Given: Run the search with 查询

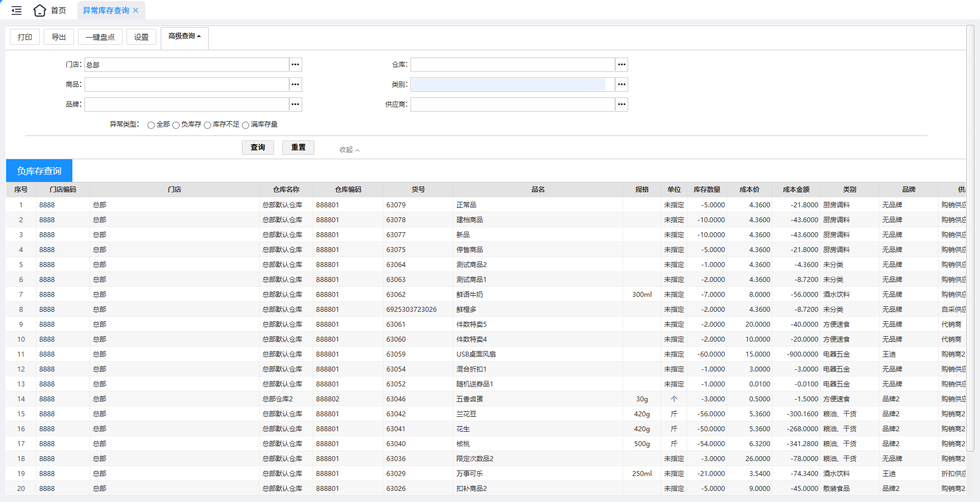Looking at the screenshot, I should pos(258,148).
